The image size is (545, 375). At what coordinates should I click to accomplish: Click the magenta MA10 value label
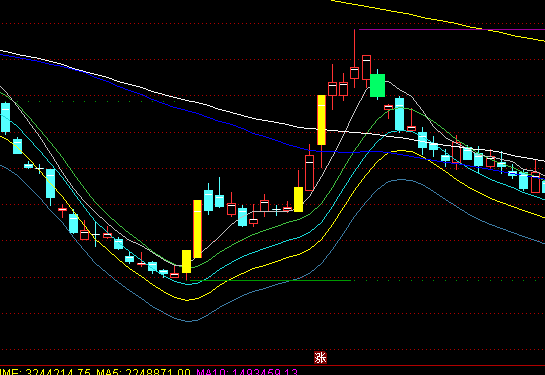pos(247,372)
